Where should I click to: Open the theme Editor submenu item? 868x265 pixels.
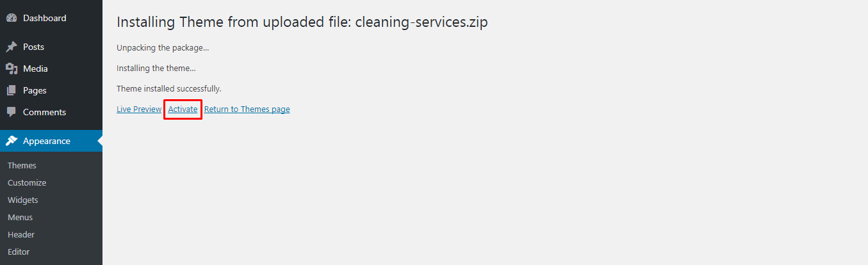[19, 252]
